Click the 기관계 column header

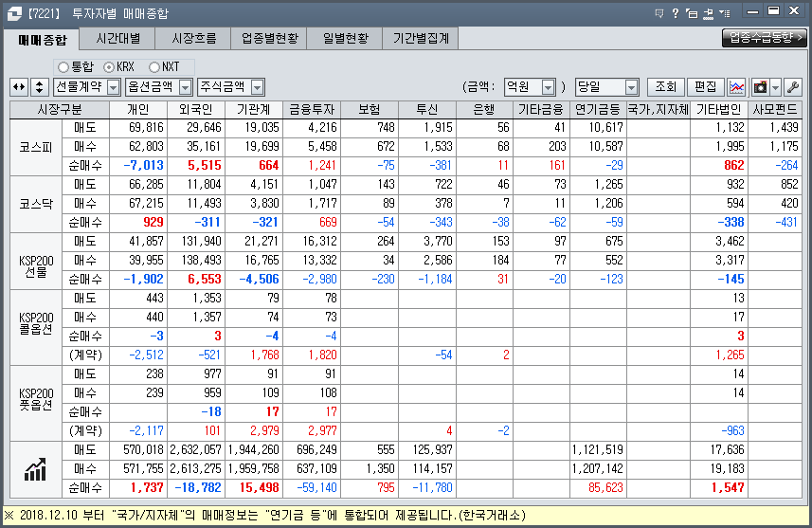coord(254,109)
